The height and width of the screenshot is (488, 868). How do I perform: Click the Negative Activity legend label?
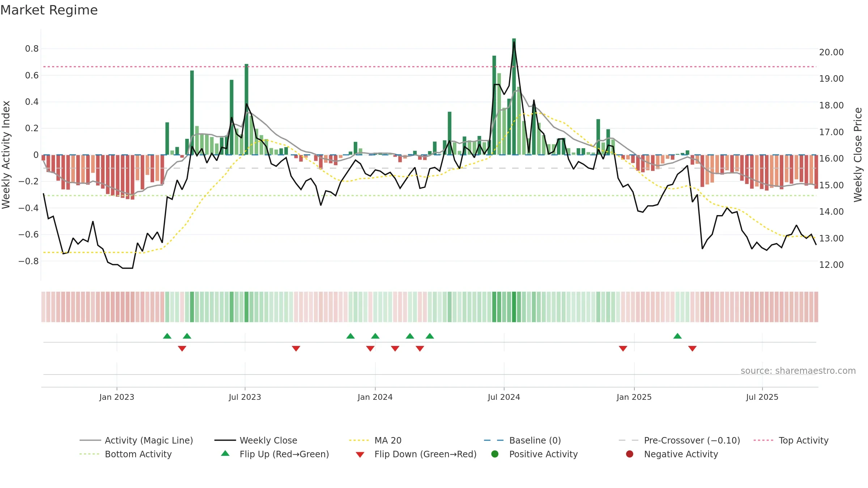click(681, 454)
